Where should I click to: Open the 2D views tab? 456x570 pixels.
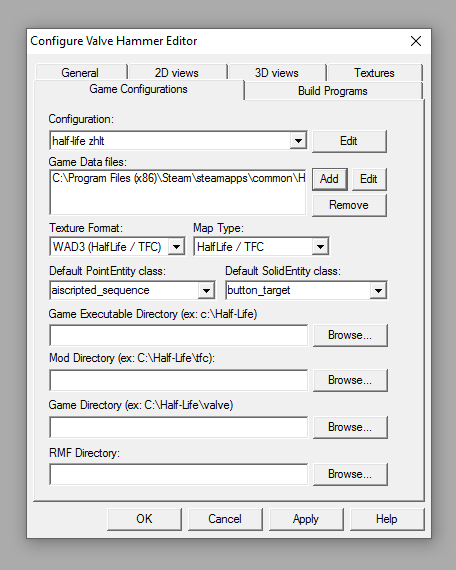[177, 72]
